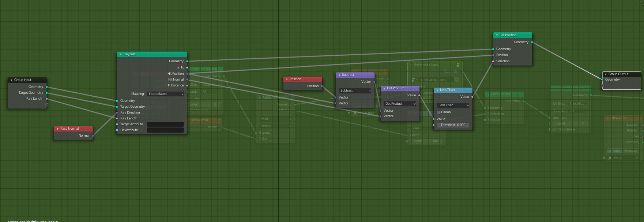The image size is (644, 222).
Task: Click the Threshold value field
Action: (x=453, y=125)
